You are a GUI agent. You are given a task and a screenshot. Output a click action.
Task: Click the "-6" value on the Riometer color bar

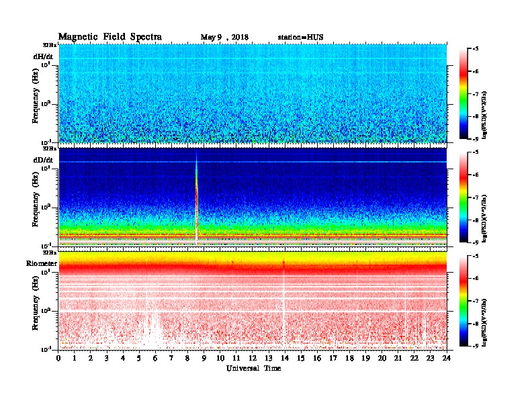(476, 278)
